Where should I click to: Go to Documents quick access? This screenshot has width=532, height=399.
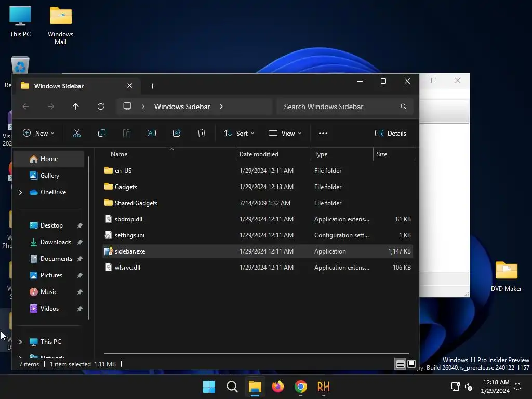pos(49,259)
